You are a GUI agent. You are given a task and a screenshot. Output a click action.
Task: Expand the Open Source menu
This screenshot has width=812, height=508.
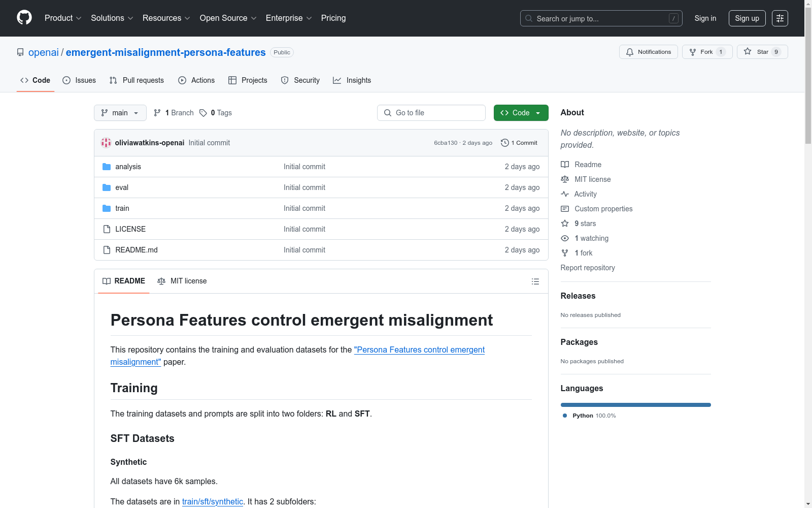tap(228, 18)
